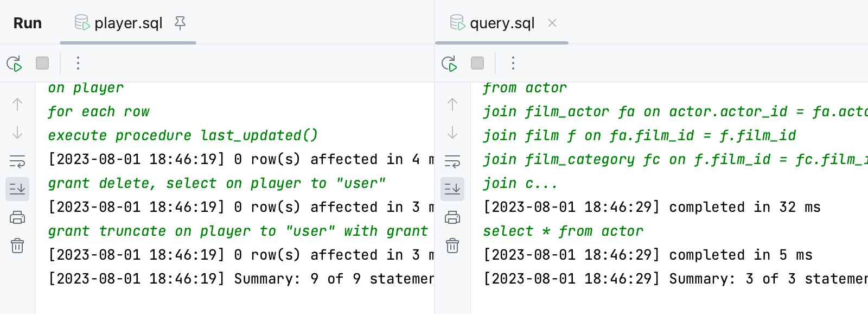Open more options in player.sql toolbar

tap(78, 64)
